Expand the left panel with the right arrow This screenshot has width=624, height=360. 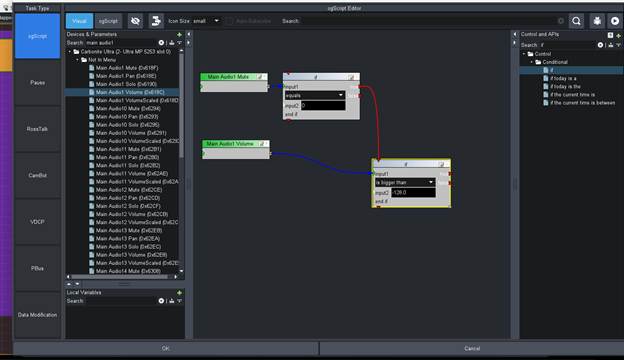coord(189,43)
